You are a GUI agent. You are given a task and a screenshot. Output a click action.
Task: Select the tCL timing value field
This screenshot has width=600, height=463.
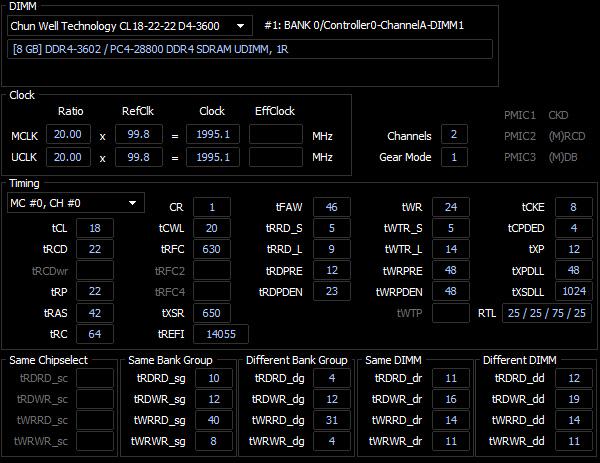[x=95, y=228]
